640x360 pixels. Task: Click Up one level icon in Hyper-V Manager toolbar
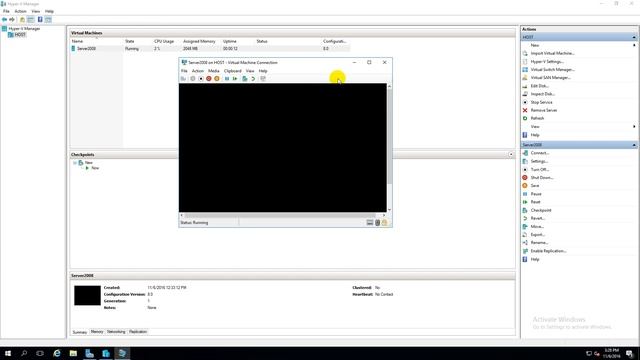click(x=22, y=20)
